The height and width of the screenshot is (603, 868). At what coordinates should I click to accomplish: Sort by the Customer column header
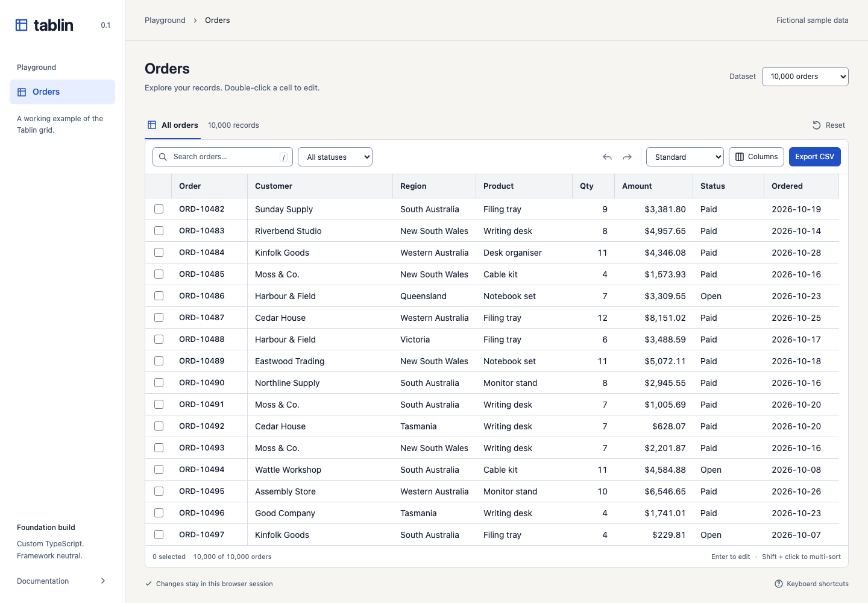point(320,186)
